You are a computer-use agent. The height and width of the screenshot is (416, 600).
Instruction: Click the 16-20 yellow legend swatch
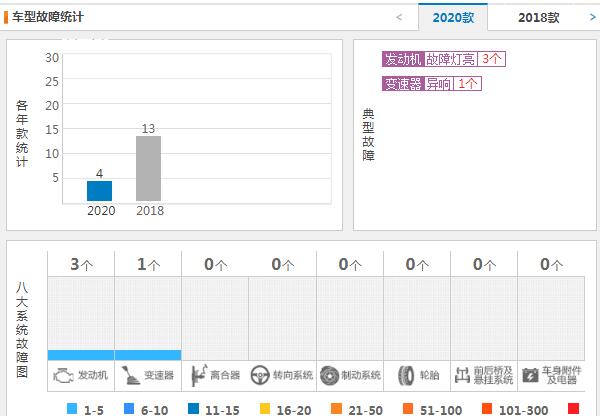click(265, 409)
